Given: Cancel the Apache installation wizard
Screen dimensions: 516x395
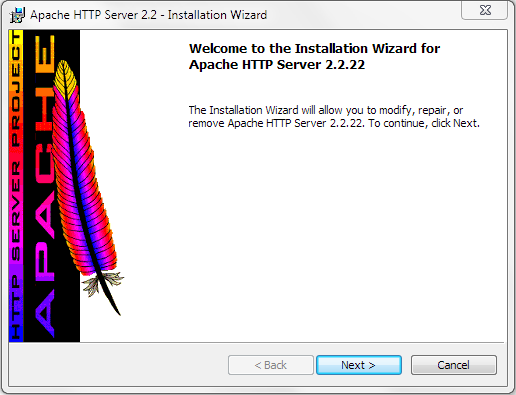Looking at the screenshot, I should 453,365.
